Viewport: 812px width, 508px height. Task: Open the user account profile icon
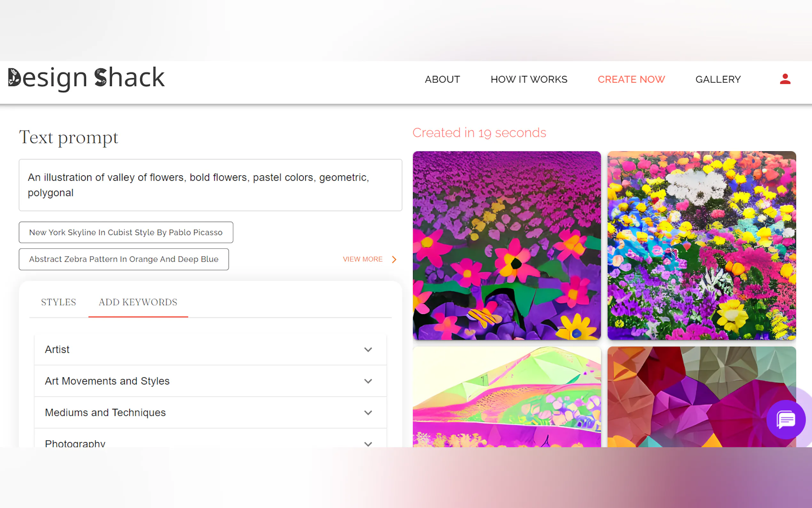[785, 79]
